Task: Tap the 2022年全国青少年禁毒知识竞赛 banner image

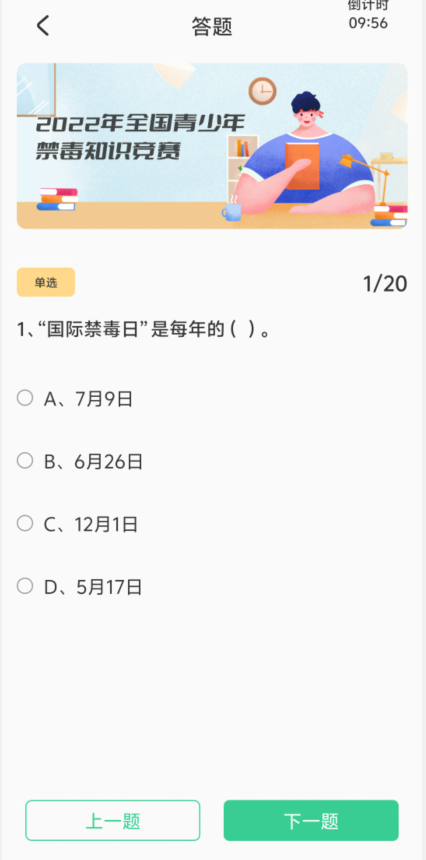Action: (212, 145)
